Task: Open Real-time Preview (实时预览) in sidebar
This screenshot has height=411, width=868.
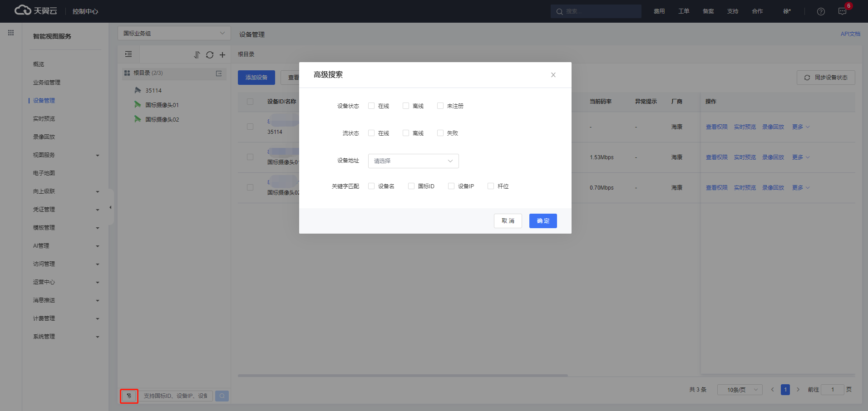Action: coord(44,119)
